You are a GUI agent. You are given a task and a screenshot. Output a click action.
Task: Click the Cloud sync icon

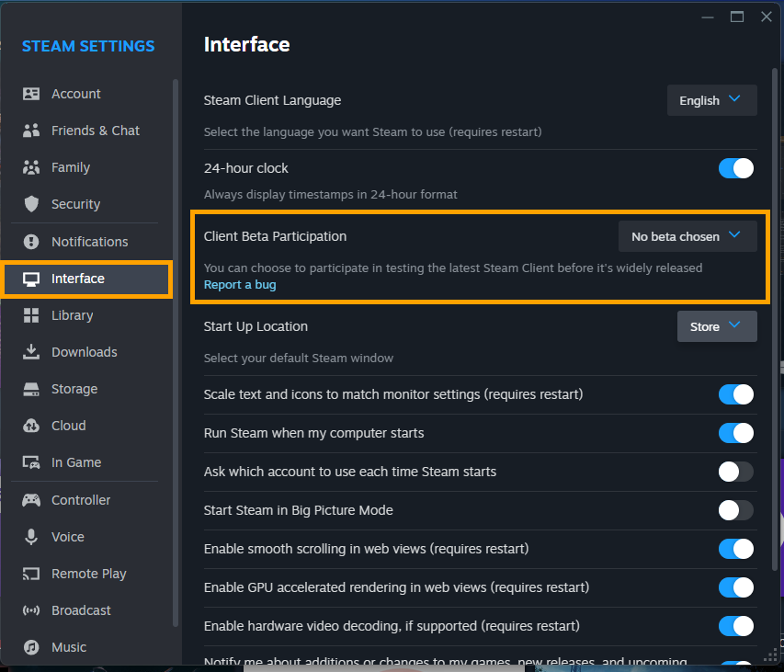pos(31,426)
